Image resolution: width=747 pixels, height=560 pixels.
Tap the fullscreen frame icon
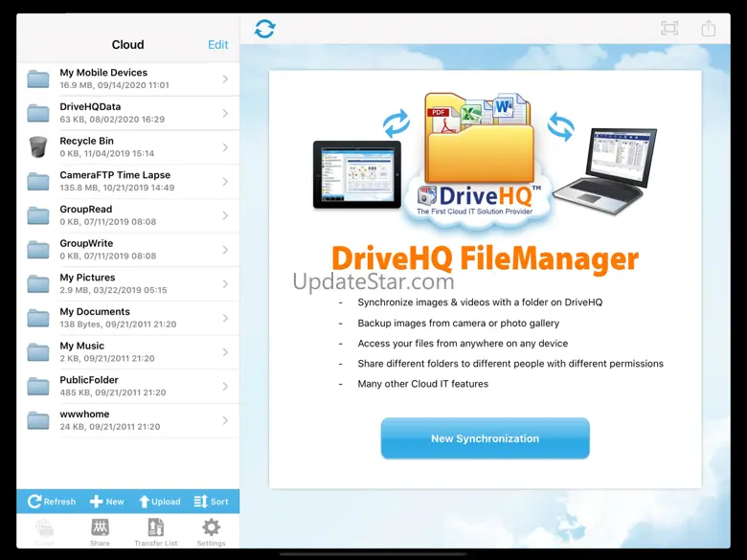point(669,29)
